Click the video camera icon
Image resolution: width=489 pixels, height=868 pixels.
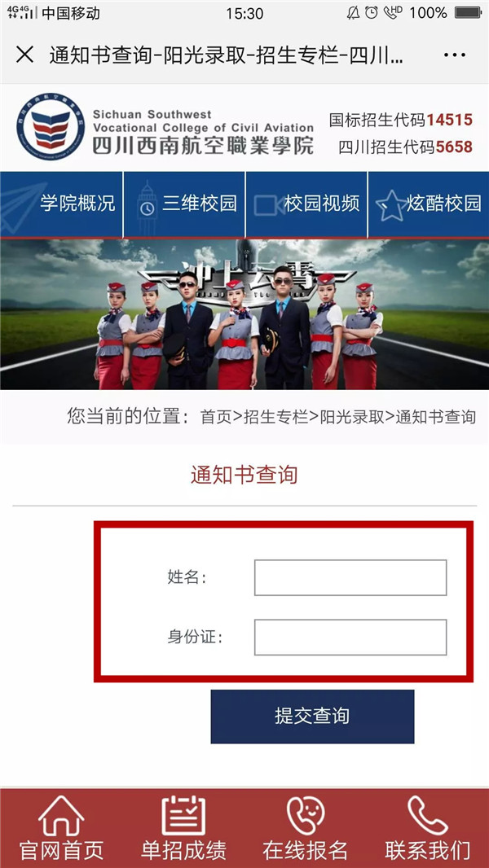click(270, 205)
